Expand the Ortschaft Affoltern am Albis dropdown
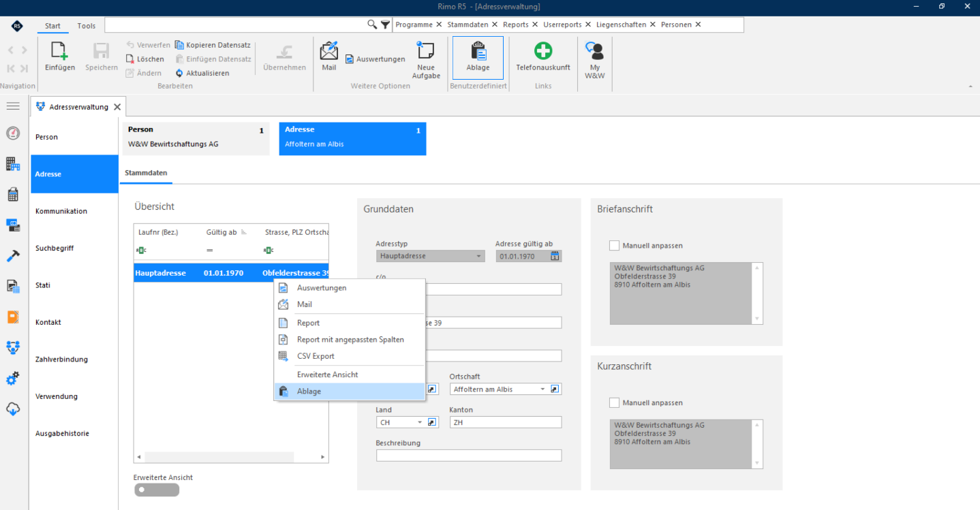 543,389
